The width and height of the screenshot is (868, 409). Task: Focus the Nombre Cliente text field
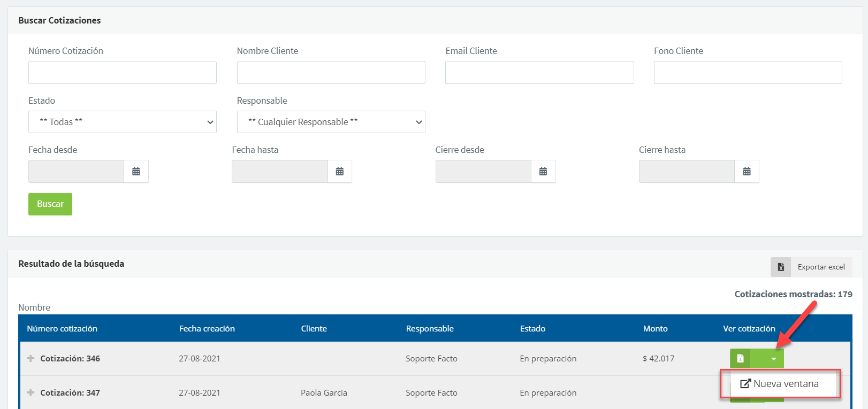pos(331,72)
